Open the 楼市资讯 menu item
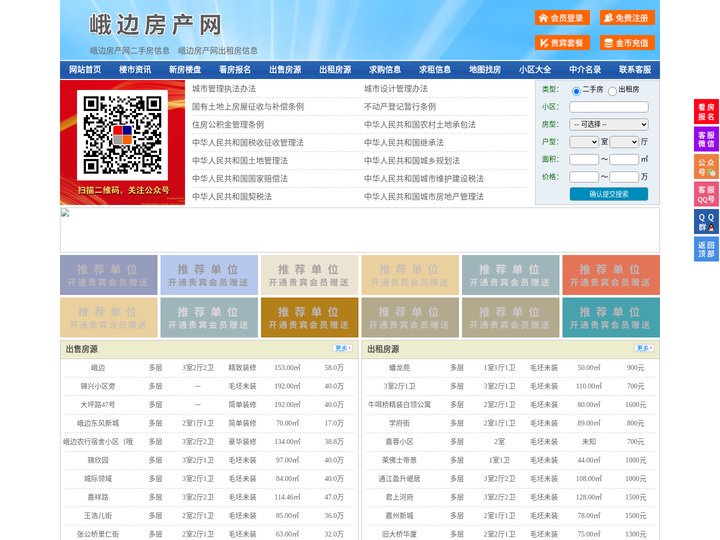 click(135, 70)
